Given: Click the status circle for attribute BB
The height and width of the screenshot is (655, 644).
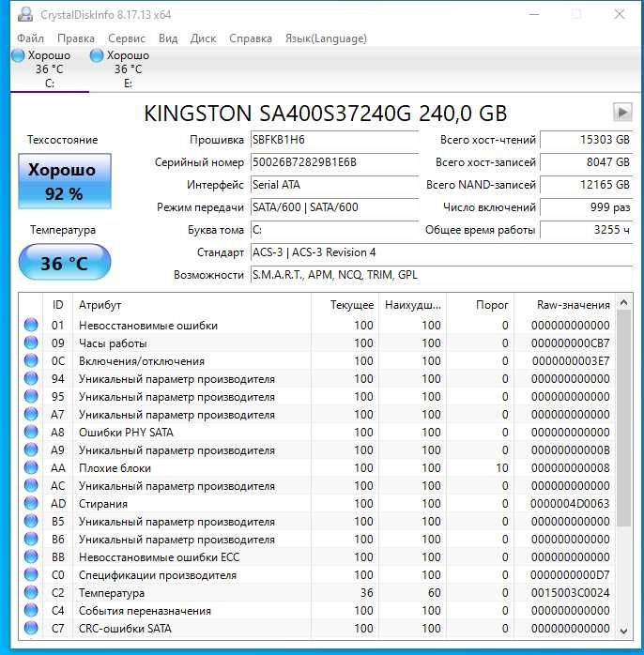Looking at the screenshot, I should 31,556.
